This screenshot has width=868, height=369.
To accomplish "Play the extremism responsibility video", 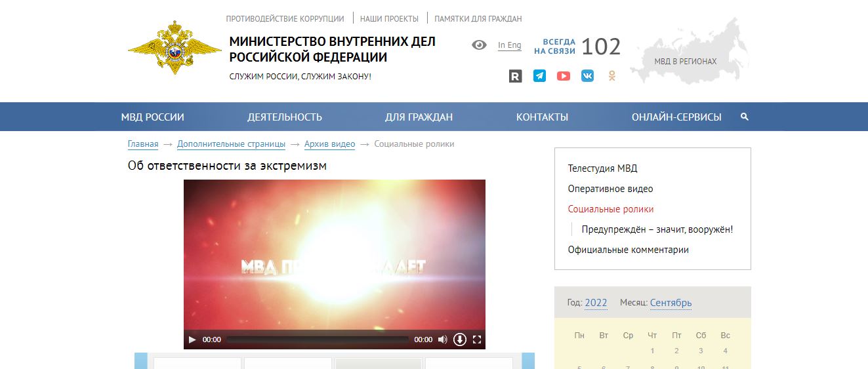I will tap(192, 340).
